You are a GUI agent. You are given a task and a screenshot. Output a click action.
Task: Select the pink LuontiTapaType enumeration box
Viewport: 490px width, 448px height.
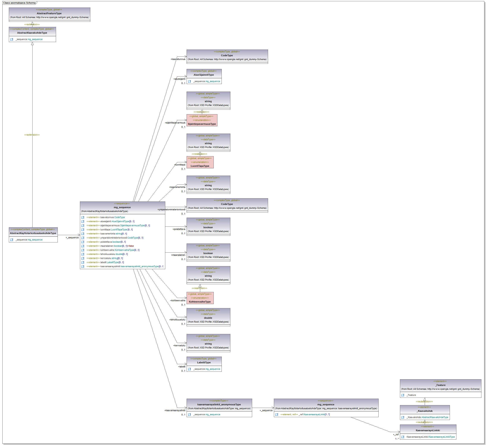200,162
